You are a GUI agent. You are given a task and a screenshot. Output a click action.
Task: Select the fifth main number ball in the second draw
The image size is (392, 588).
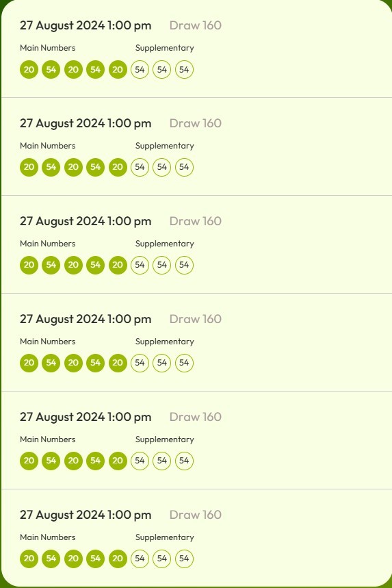tap(118, 167)
